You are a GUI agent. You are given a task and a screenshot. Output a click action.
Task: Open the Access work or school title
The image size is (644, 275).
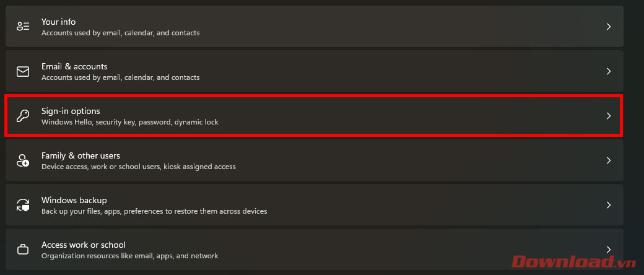click(x=83, y=245)
